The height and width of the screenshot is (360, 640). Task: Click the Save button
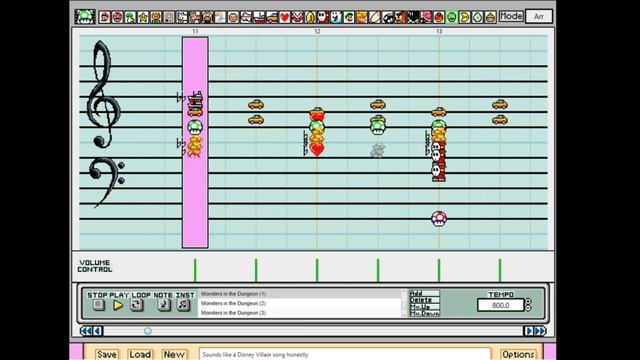tap(107, 354)
